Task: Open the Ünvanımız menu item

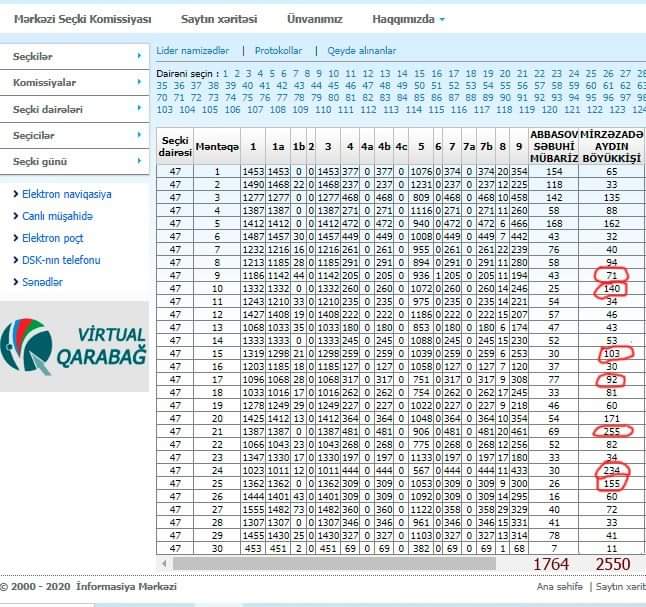Action: (315, 19)
